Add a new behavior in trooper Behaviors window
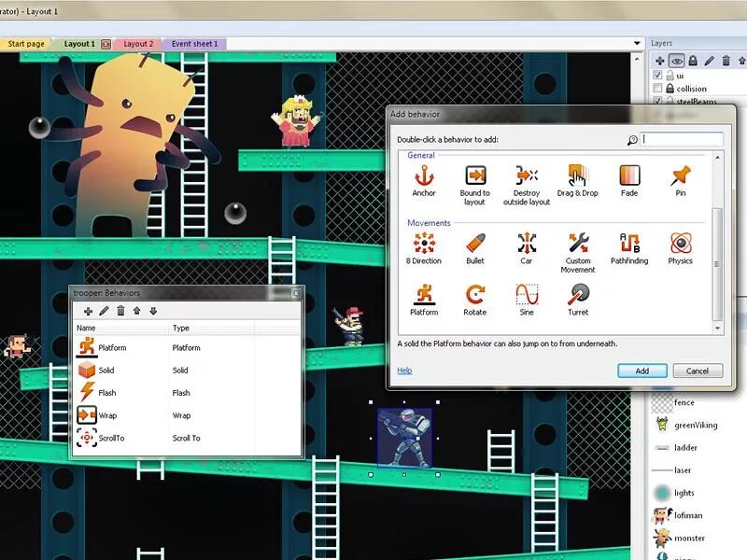The height and width of the screenshot is (560, 747). 88,311
